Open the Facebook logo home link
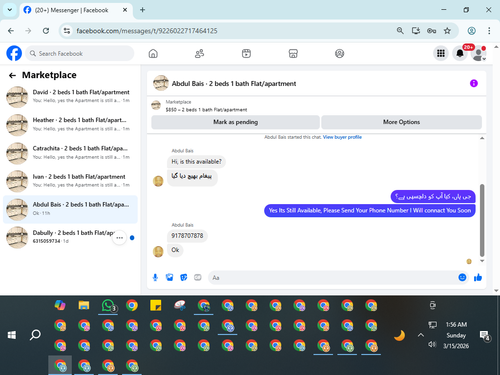Viewport: 500px width, 375px height. (14, 53)
